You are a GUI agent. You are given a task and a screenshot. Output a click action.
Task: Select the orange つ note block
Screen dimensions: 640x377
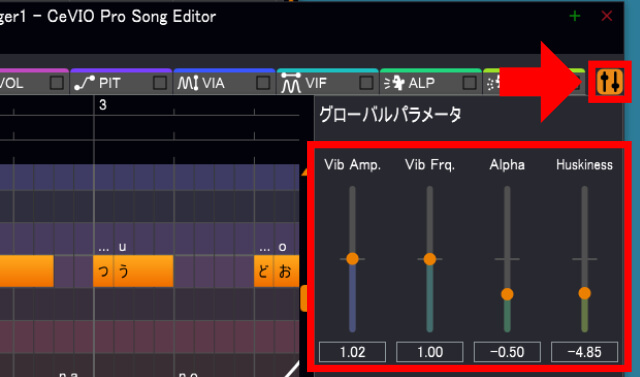103,271
